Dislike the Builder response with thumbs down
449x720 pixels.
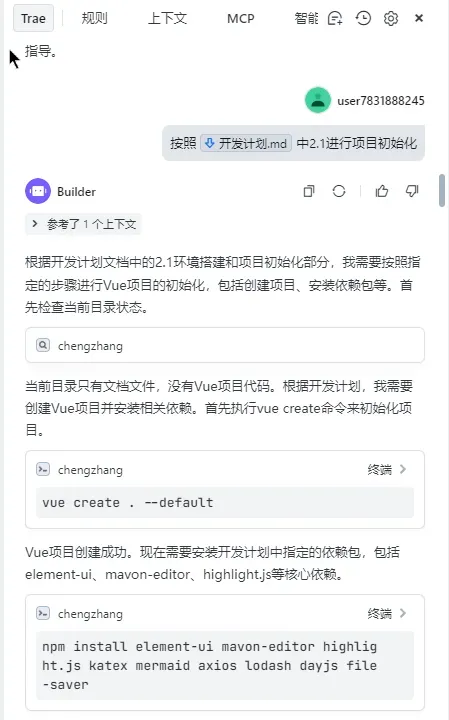click(x=412, y=191)
